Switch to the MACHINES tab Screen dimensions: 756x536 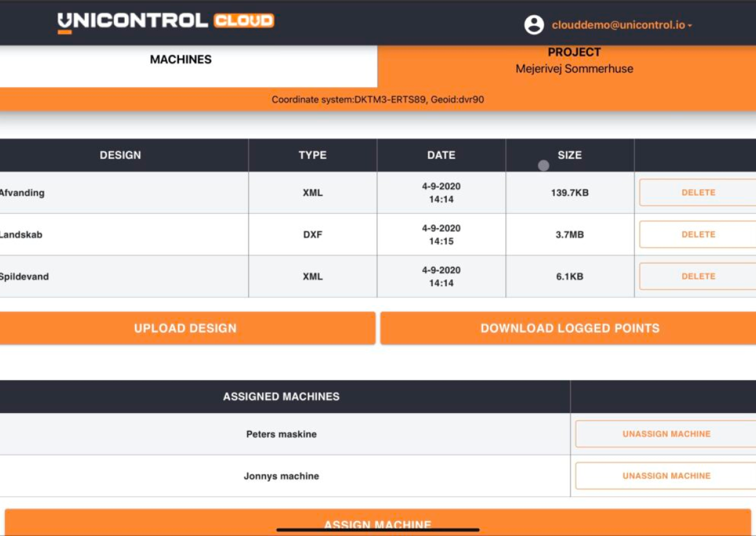click(180, 59)
